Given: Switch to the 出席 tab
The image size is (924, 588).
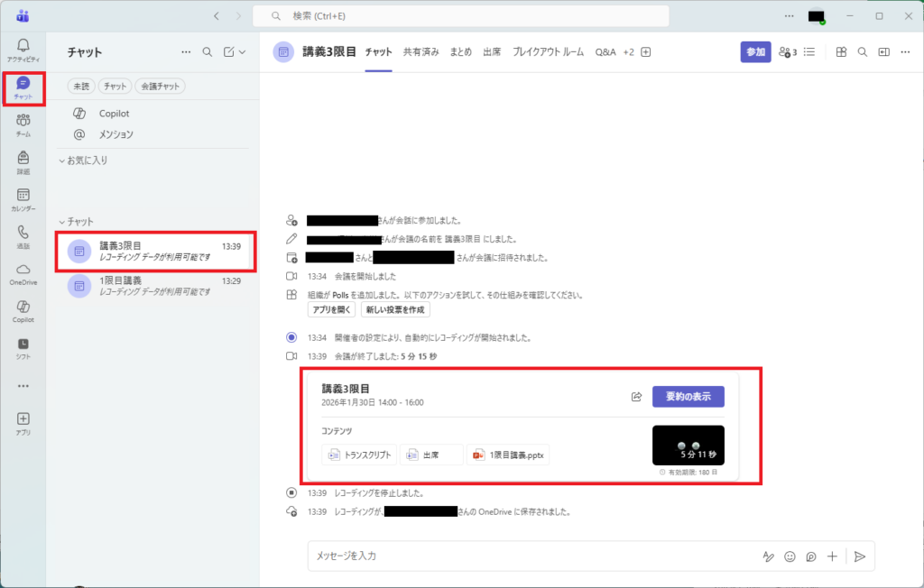Looking at the screenshot, I should pos(492,52).
